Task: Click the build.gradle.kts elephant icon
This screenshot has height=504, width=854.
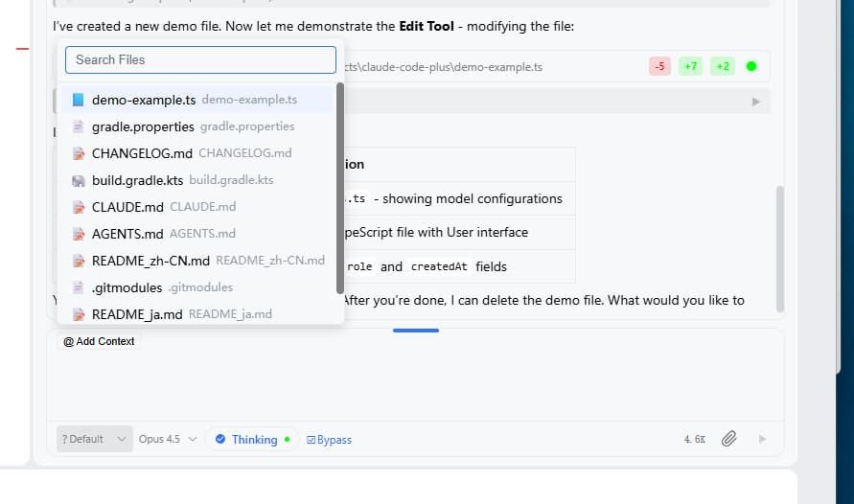Action: [78, 180]
